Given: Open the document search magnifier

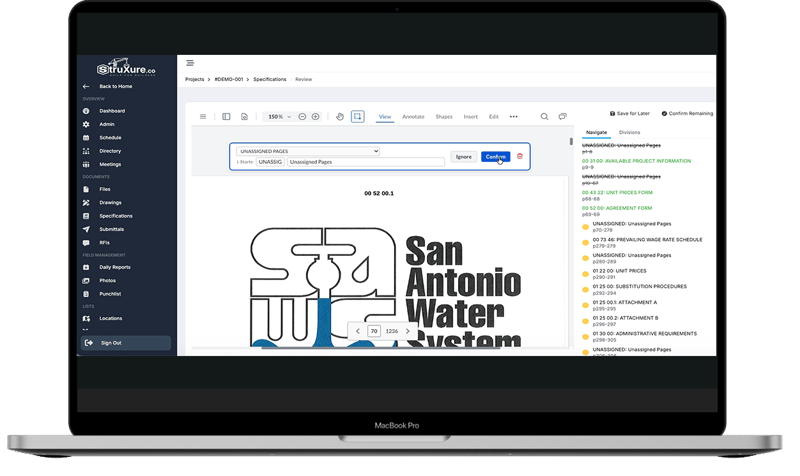Looking at the screenshot, I should [x=544, y=117].
